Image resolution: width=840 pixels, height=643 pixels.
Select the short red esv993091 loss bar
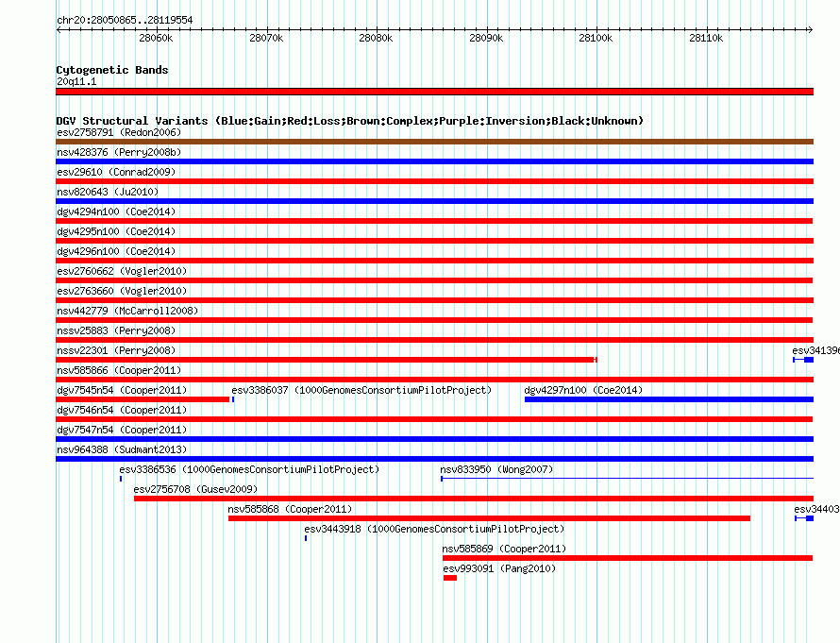(450, 578)
